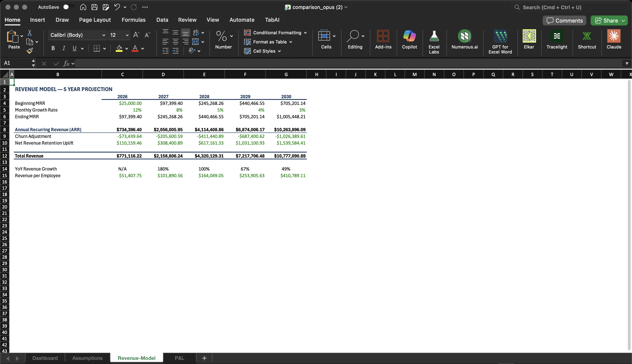The height and width of the screenshot is (364, 632).
Task: Toggle Bold formatting
Action: click(x=53, y=48)
